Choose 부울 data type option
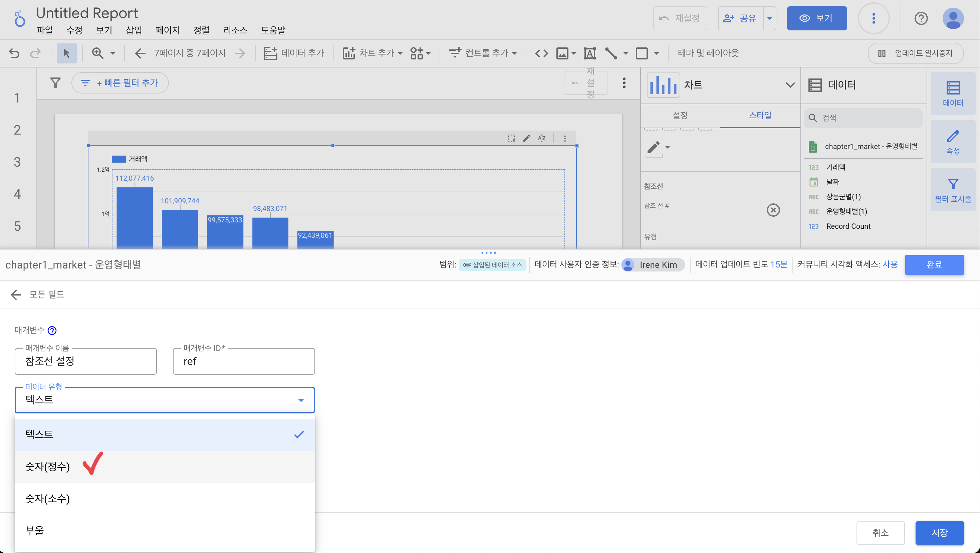 pos(35,531)
